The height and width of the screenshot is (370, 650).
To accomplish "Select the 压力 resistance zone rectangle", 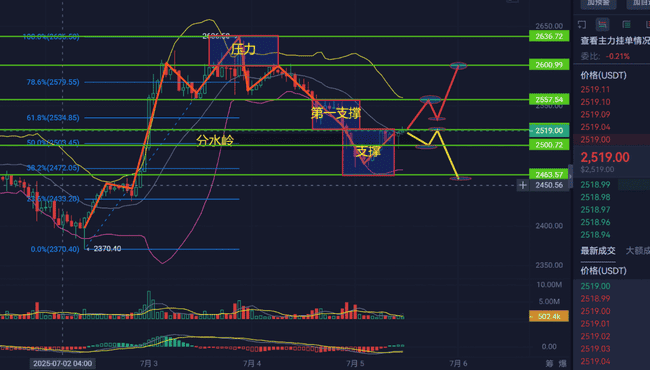I will pyautogui.click(x=243, y=50).
